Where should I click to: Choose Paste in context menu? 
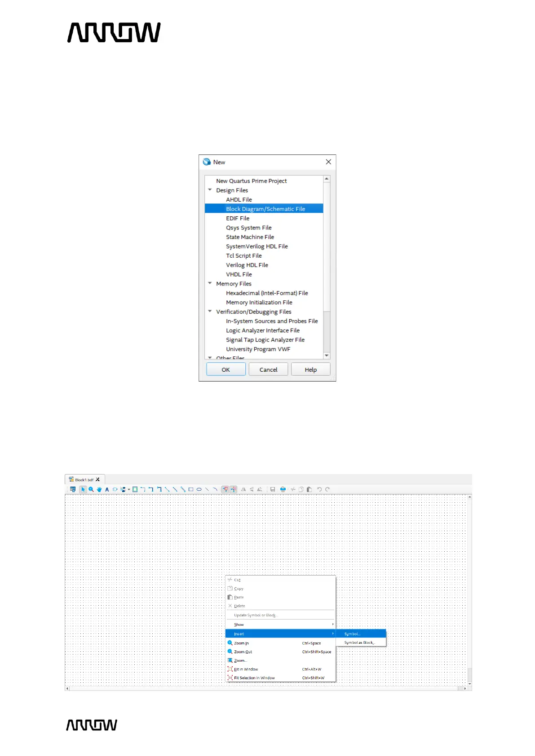280,597
